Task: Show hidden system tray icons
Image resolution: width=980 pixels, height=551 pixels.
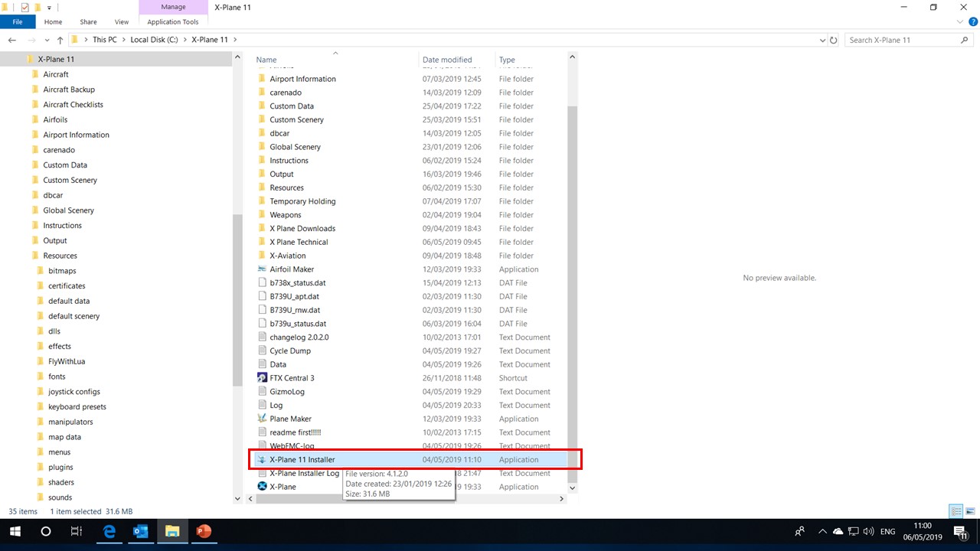Action: tap(822, 531)
